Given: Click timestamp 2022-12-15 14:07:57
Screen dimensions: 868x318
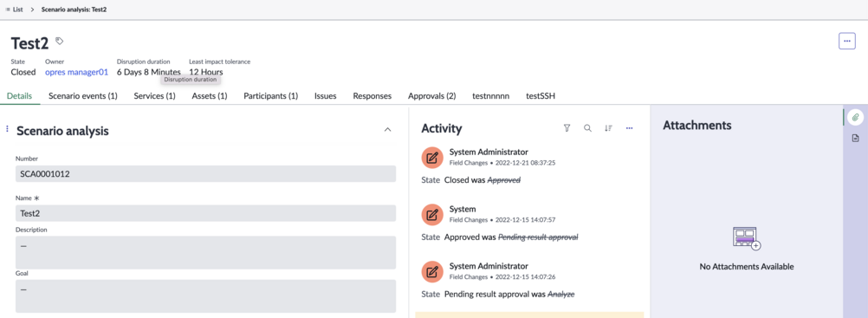Looking at the screenshot, I should point(525,220).
